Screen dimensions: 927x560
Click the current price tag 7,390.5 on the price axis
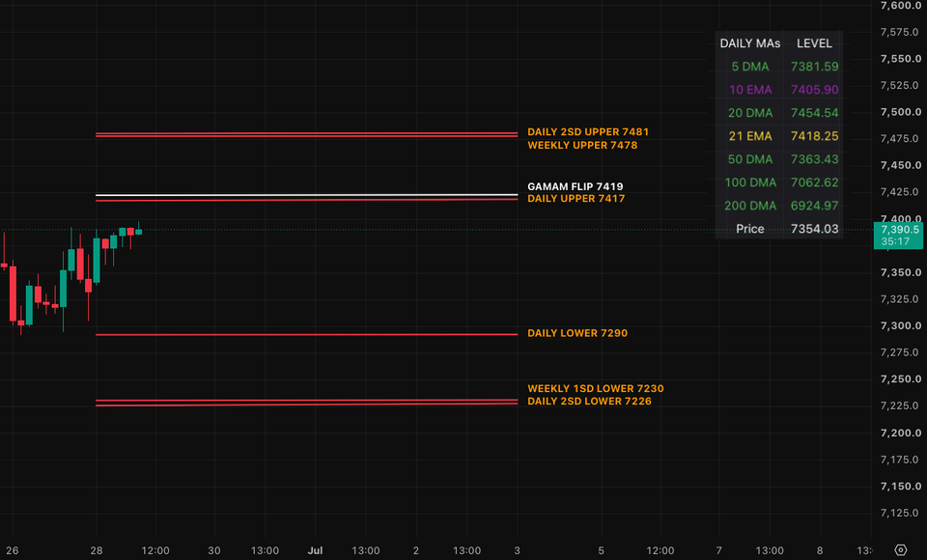coord(898,236)
